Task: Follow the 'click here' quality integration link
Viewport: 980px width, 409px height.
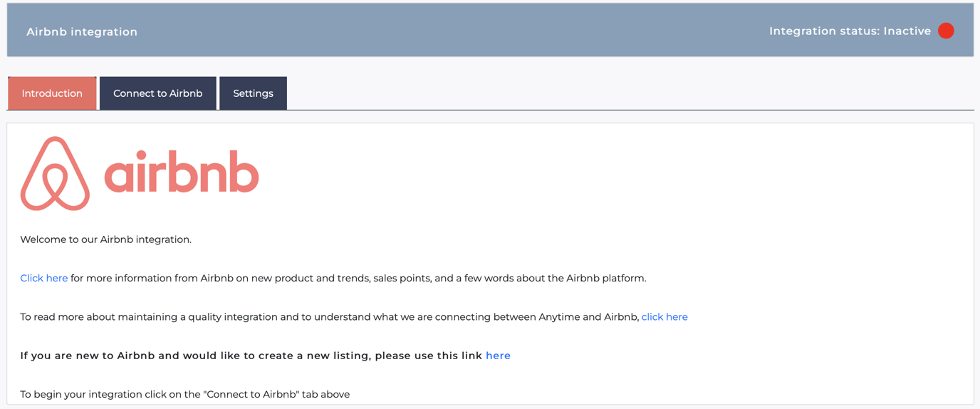Action: point(664,317)
